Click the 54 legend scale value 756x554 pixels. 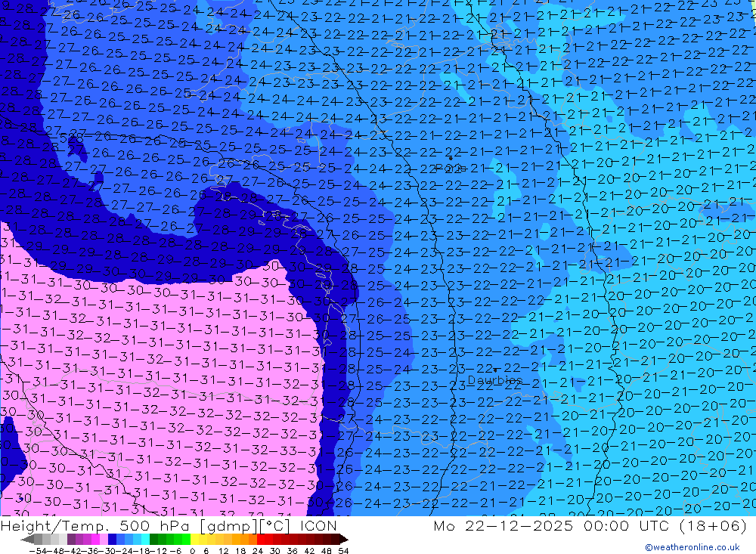point(343,551)
